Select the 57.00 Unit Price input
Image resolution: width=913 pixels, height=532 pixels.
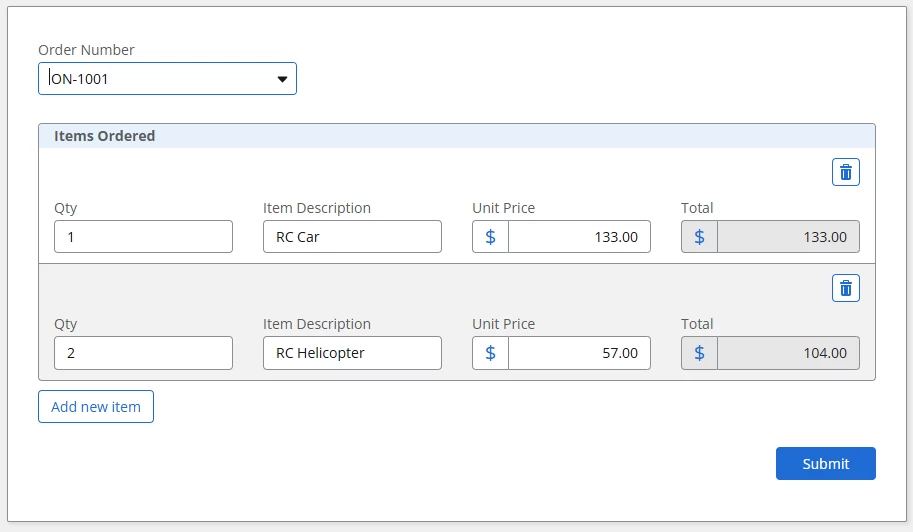tap(579, 353)
